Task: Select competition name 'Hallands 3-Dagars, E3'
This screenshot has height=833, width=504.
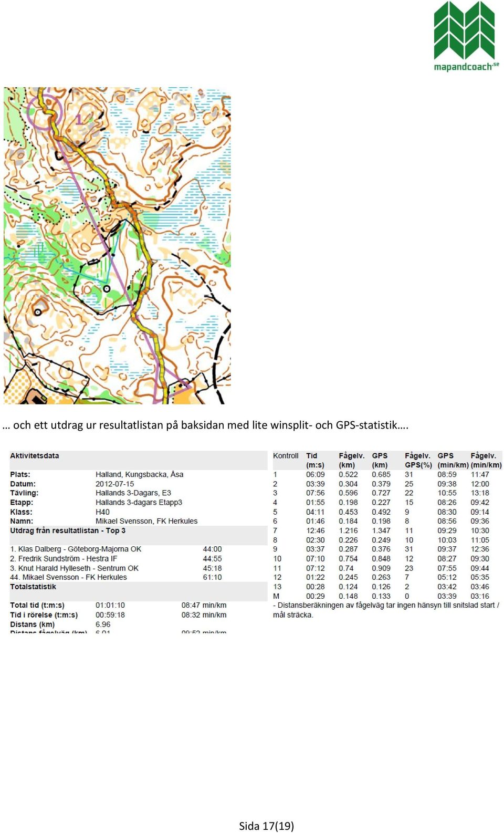Action: click(133, 493)
